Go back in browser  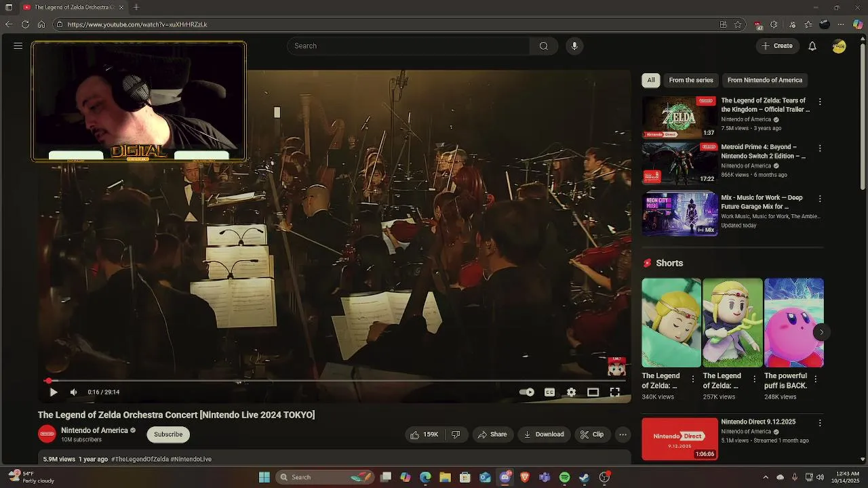pyautogui.click(x=9, y=24)
